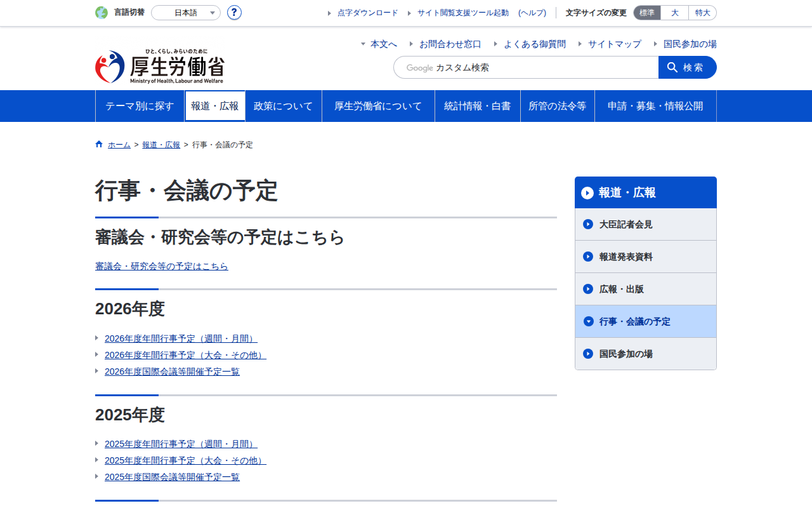The height and width of the screenshot is (508, 812).
Task: Click the arrow icon beside 報道発表資料
Action: tap(588, 257)
